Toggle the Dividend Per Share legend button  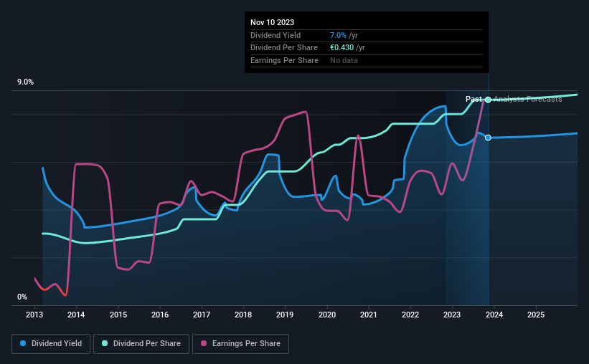tap(141, 344)
